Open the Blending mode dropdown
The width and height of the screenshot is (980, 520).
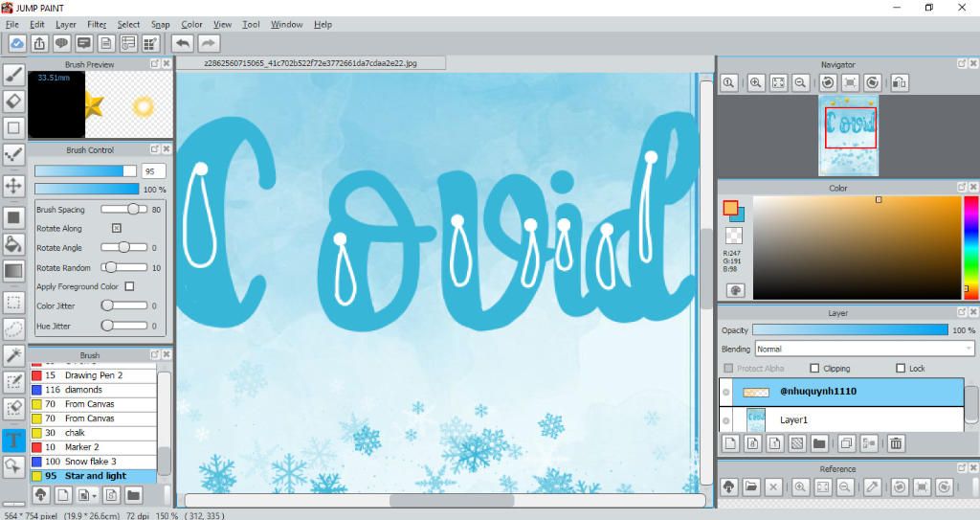pyautogui.click(x=865, y=350)
